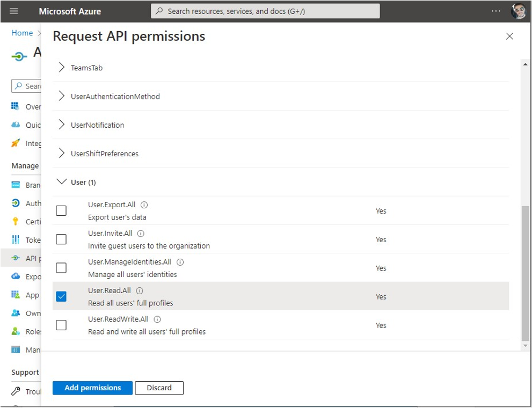Collapse the User permissions group
The image size is (532, 408).
[x=62, y=182]
